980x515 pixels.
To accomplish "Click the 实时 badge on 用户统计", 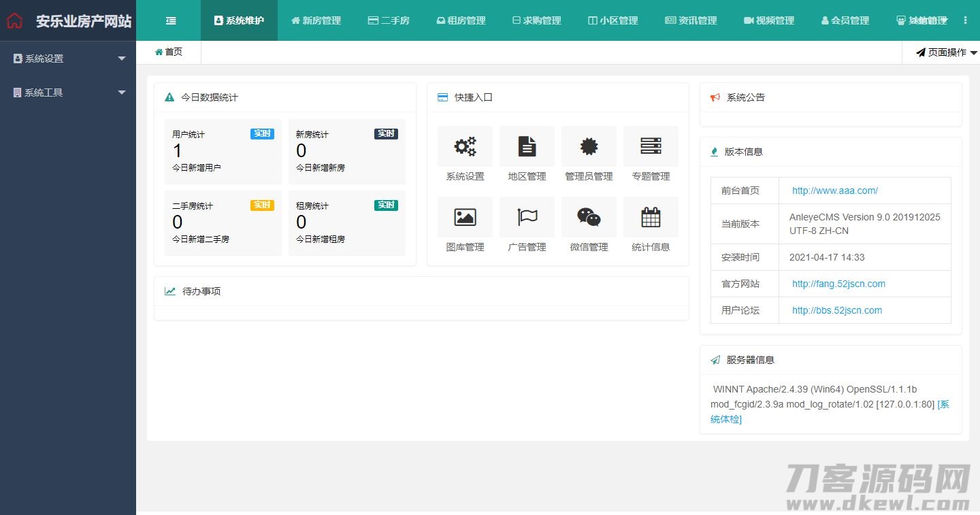I will 262,134.
